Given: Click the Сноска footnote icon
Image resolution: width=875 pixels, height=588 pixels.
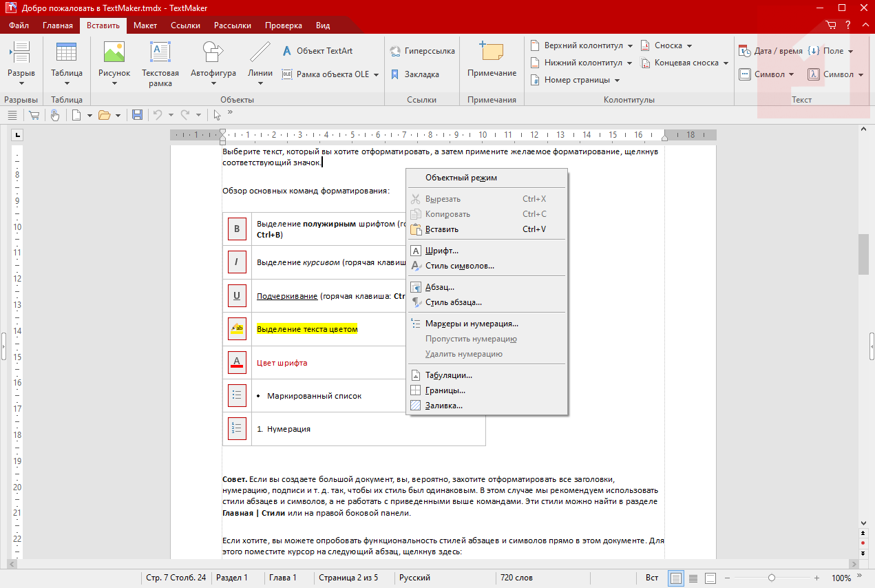Looking at the screenshot, I should (x=645, y=45).
